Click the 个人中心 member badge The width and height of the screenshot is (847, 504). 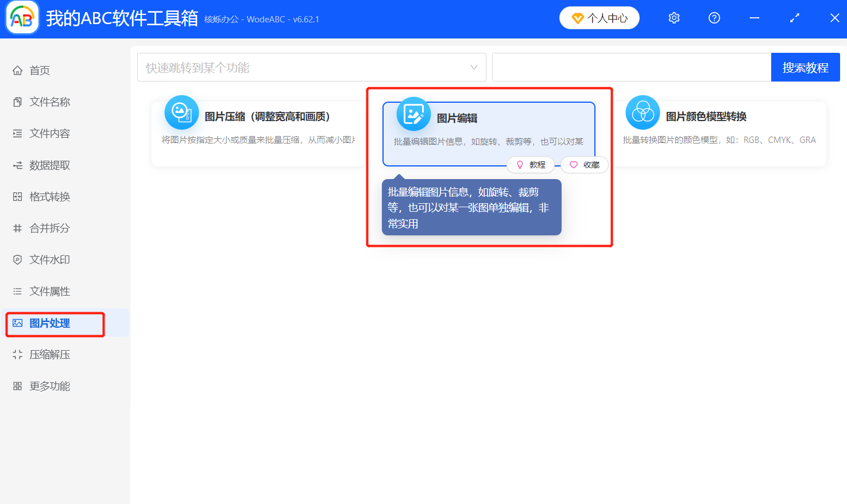[599, 18]
